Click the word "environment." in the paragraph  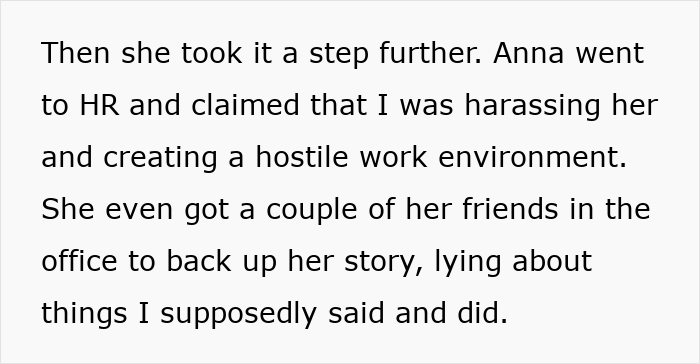click(x=533, y=157)
